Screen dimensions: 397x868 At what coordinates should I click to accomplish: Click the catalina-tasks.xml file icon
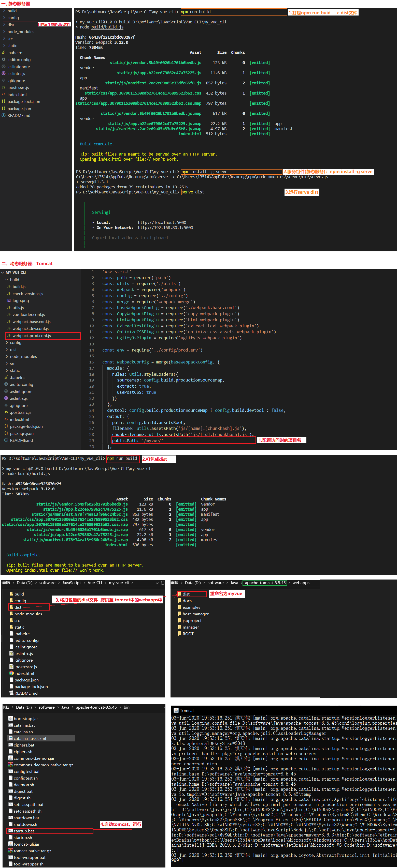[x=10, y=738]
